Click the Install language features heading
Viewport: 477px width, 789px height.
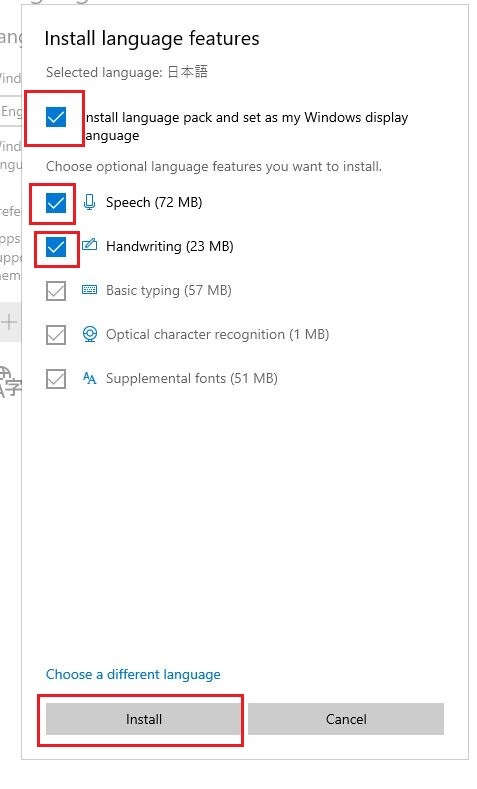click(152, 39)
